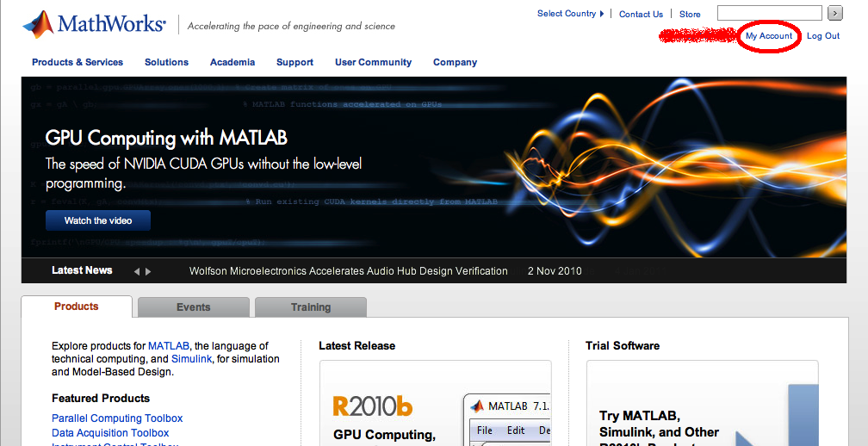
Task: Click the MathWorks logo icon
Action: point(37,24)
